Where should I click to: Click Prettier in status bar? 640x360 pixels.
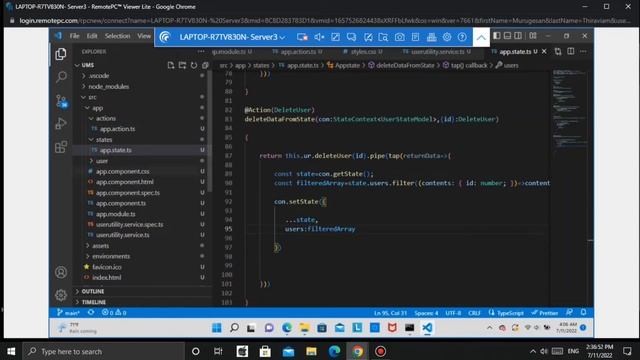tap(544, 313)
